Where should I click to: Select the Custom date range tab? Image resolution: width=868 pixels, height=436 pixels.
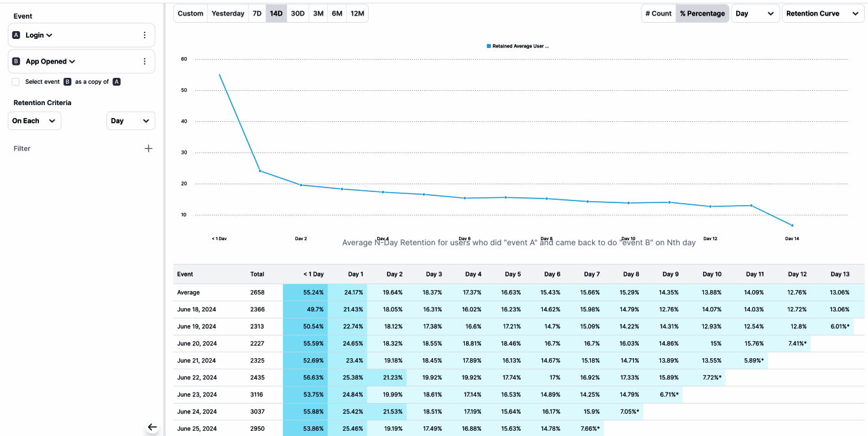coord(190,13)
